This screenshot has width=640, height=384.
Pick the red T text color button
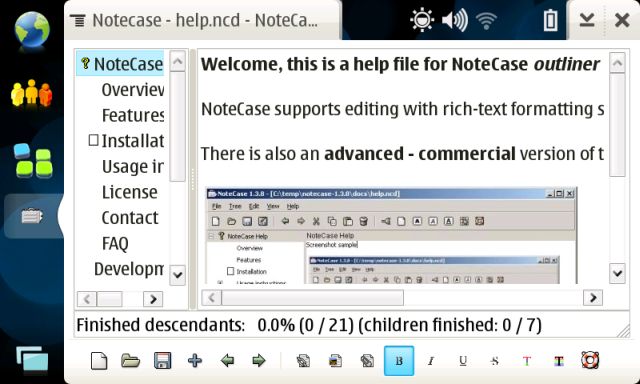(527, 361)
